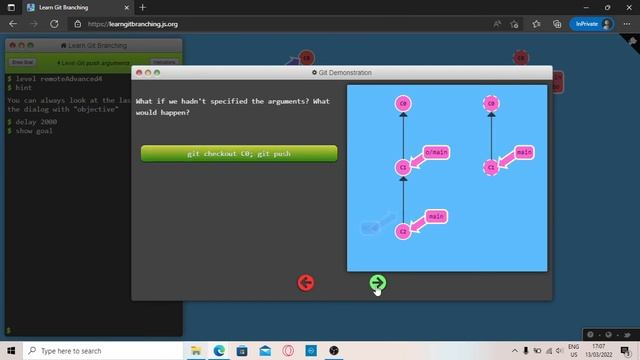640x360 pixels.
Task: Click the red back arrow in demonstration
Action: [x=306, y=282]
